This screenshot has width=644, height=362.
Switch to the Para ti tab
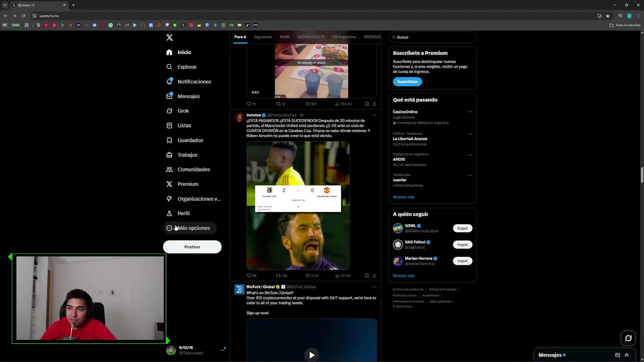pyautogui.click(x=240, y=37)
